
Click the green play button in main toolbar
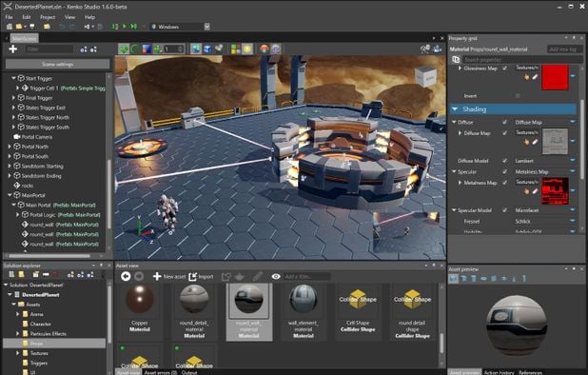[125, 27]
